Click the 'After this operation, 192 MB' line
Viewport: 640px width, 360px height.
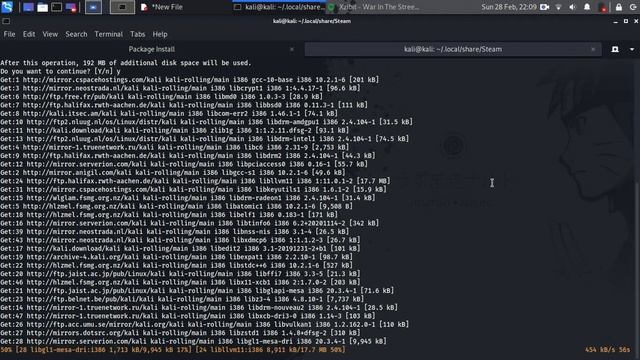(x=126, y=63)
